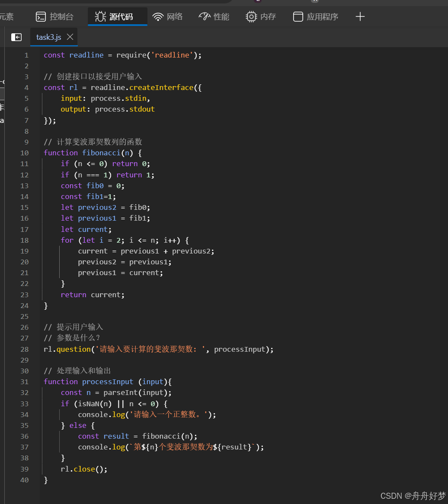This screenshot has height=504, width=448.
Task: Click 'fibonacci' in the function declaration
Action: point(101,153)
